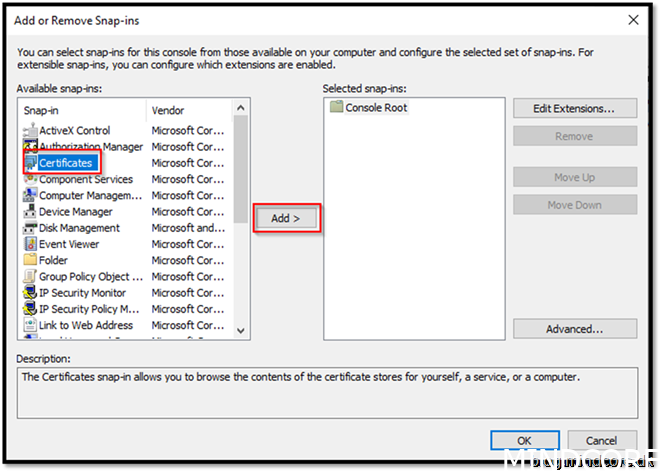Click the ActiveX Control snap-in icon
661x472 pixels.
tap(30, 131)
